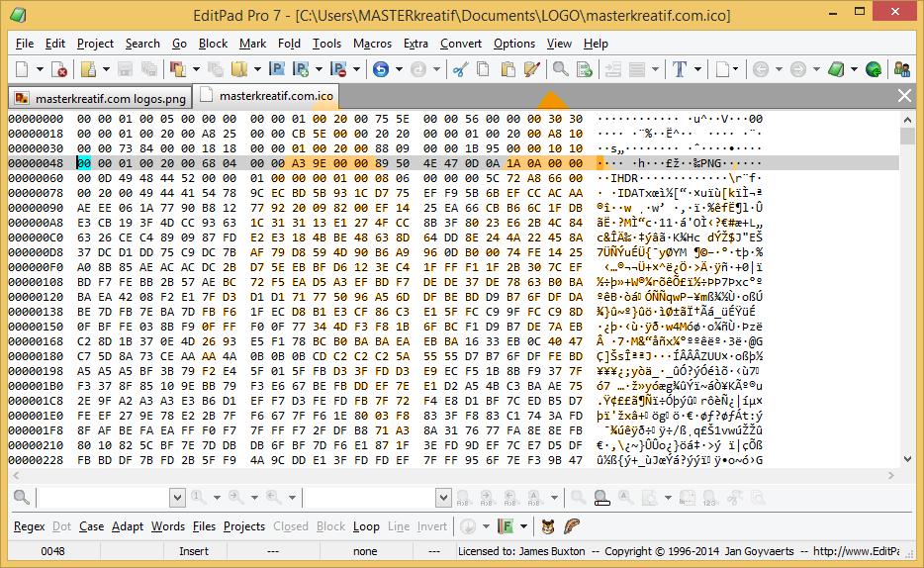924x568 pixels.
Task: Click the Paste clipboard icon
Action: [508, 69]
